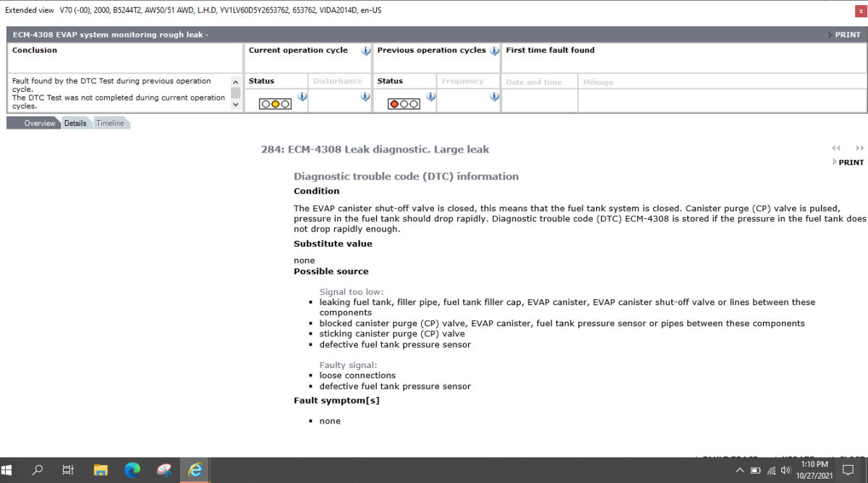
Task: Click info icon in the Disturbance column
Action: pos(365,95)
